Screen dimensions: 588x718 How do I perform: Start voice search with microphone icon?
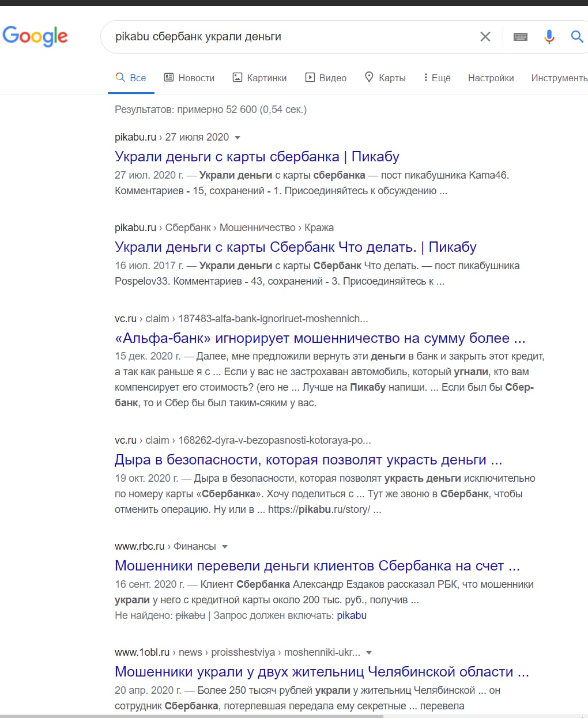pos(549,37)
